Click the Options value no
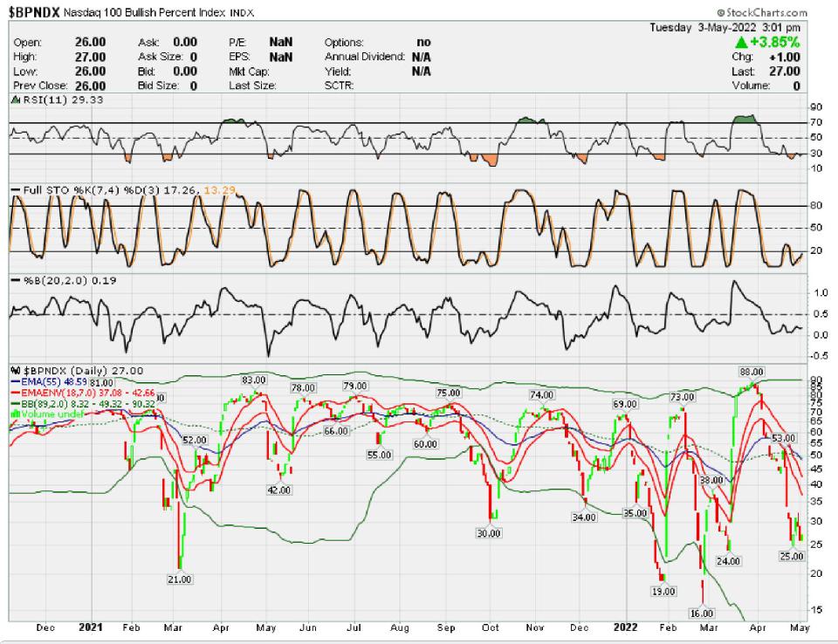 pos(424,42)
